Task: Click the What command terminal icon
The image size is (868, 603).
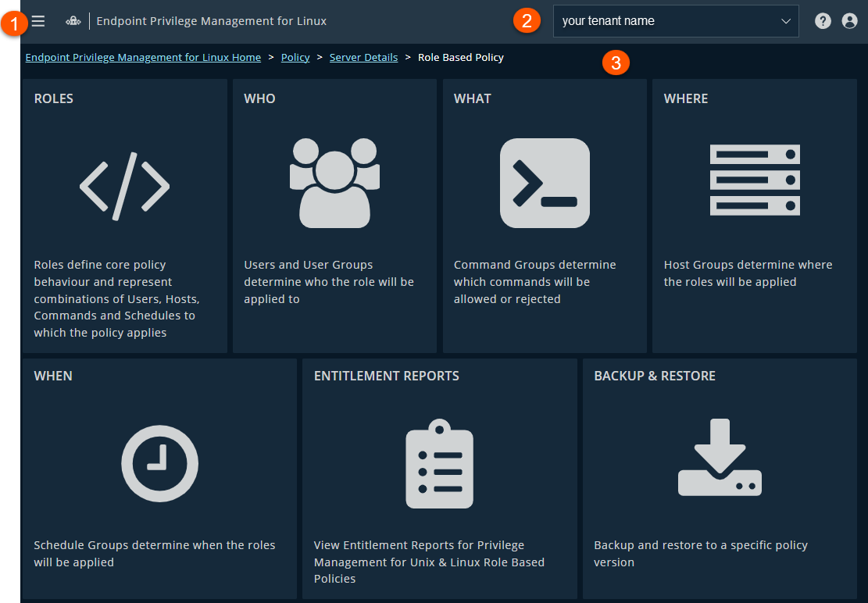Action: click(x=545, y=183)
